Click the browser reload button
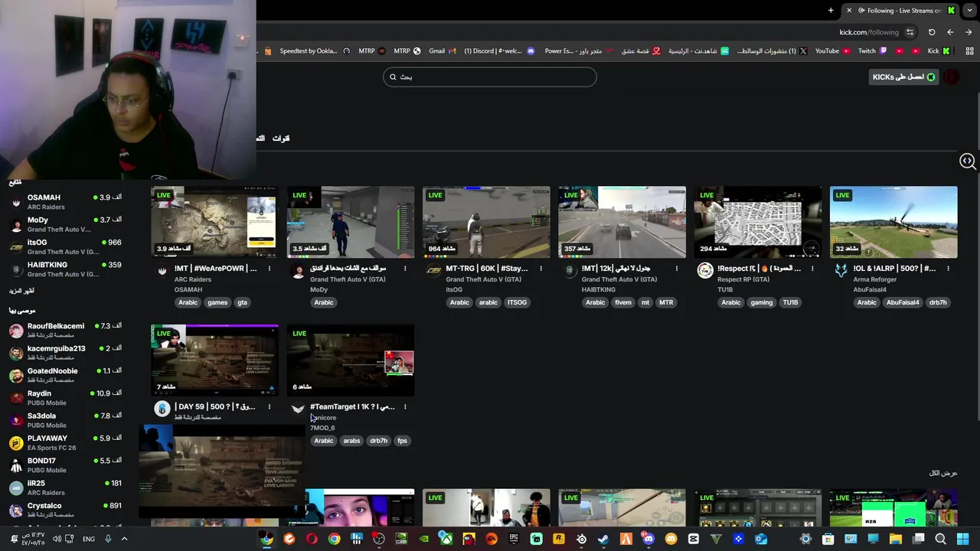Screen dimensions: 980x551 click(x=932, y=32)
